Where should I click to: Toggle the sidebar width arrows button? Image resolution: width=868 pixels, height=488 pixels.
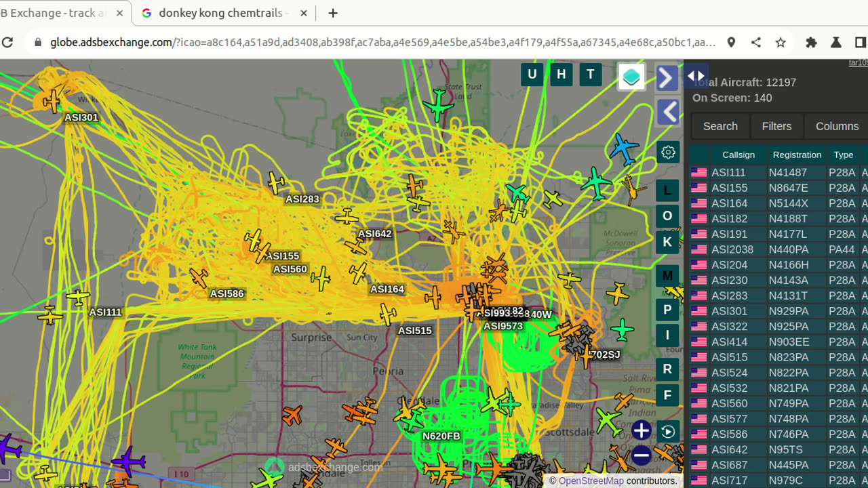tap(696, 76)
